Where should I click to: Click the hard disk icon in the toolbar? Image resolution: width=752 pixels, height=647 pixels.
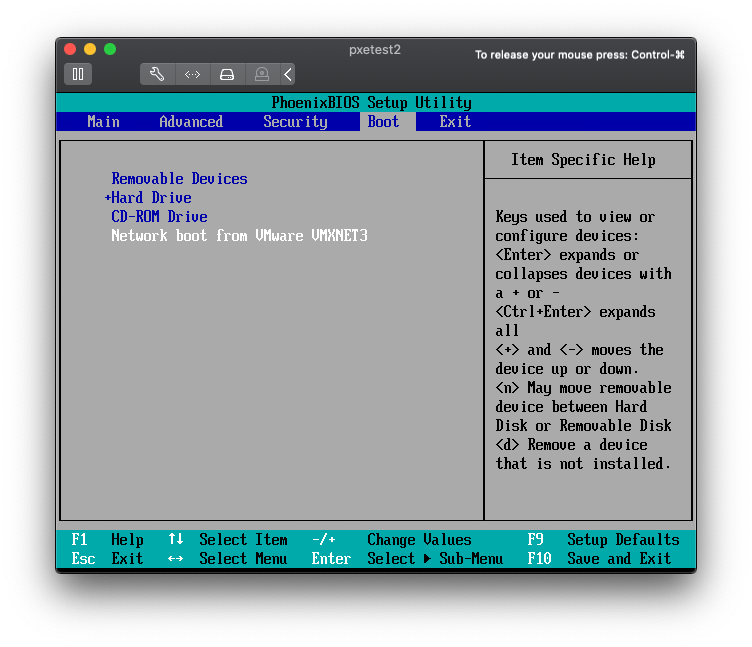click(227, 74)
